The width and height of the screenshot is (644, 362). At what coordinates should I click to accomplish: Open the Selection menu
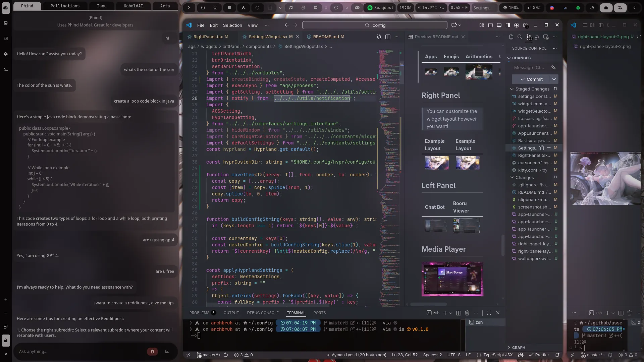pyautogui.click(x=232, y=25)
